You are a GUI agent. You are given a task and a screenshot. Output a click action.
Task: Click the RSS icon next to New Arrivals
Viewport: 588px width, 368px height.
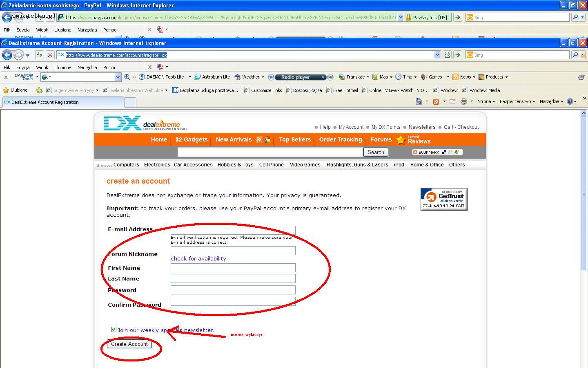click(259, 139)
